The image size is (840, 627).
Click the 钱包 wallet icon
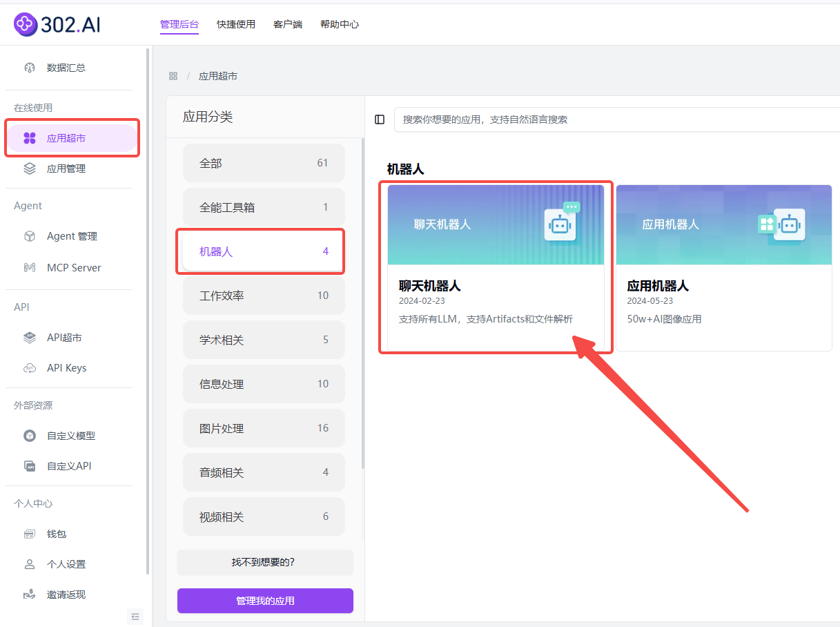30,534
